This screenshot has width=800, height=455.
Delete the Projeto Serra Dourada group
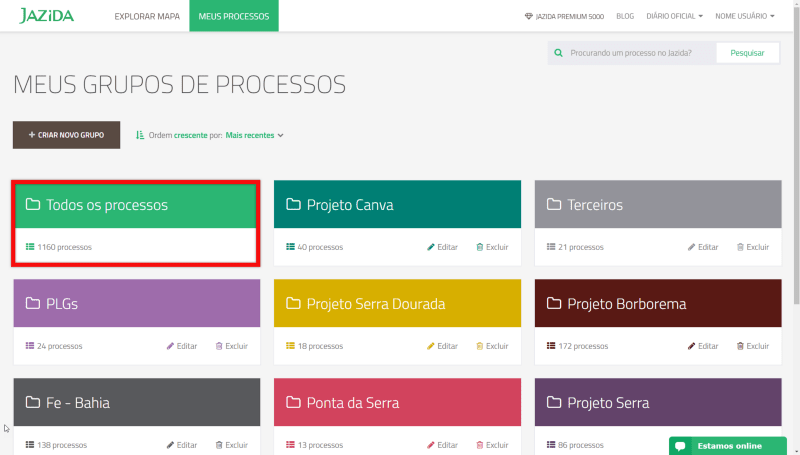coord(492,346)
